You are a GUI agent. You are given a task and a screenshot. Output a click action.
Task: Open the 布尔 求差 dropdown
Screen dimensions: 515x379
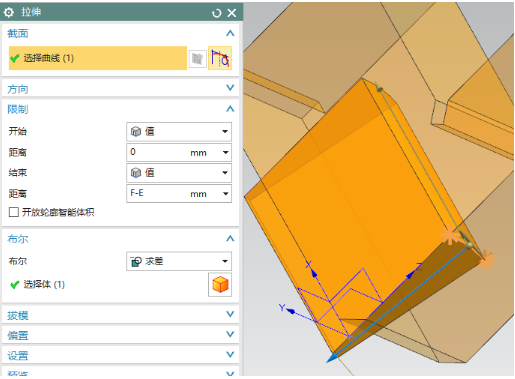[x=179, y=261]
